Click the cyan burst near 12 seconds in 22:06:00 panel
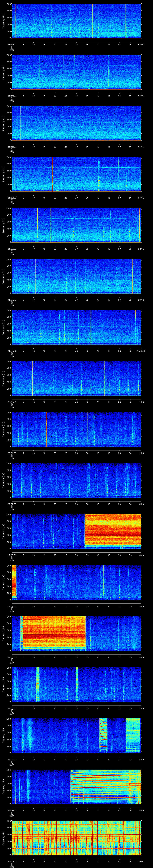 tap(38, 684)
